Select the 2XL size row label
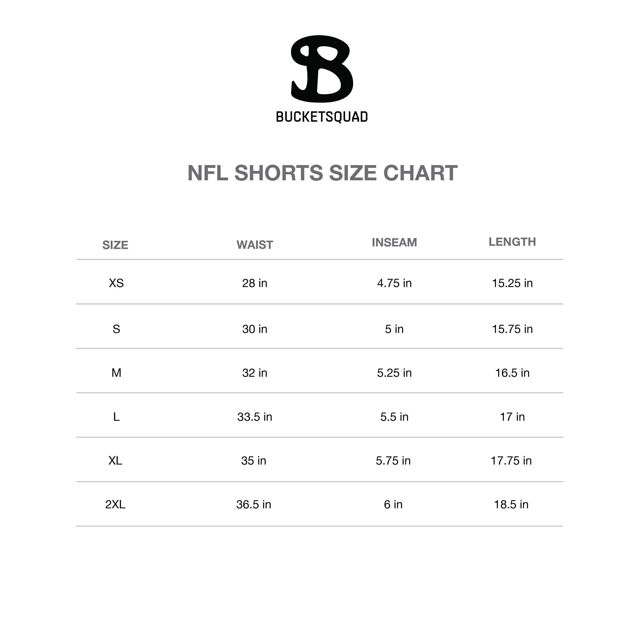Screen dimensions: 644x644 coord(115,504)
